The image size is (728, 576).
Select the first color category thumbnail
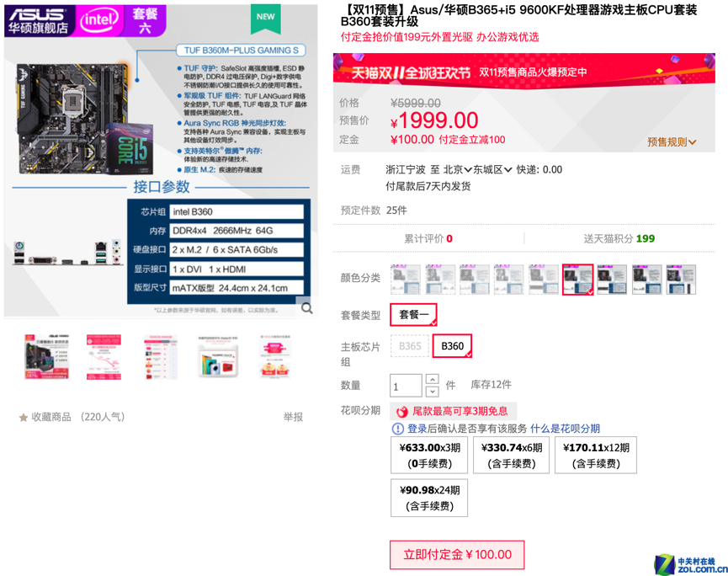pos(406,280)
